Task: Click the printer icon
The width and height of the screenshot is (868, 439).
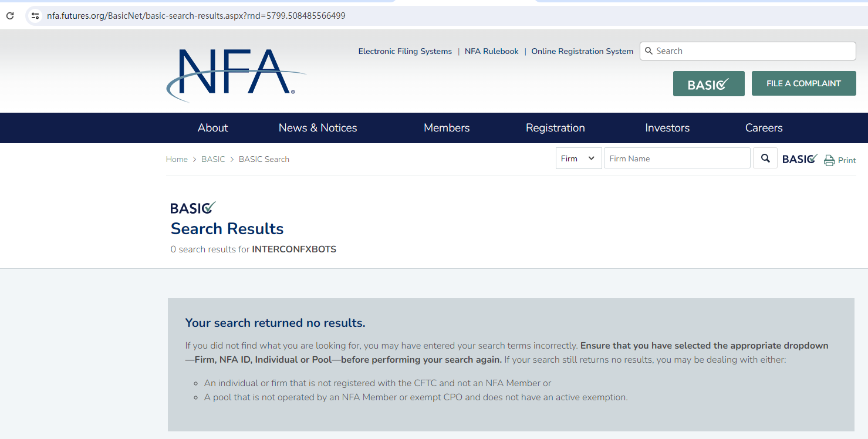Action: coord(829,160)
